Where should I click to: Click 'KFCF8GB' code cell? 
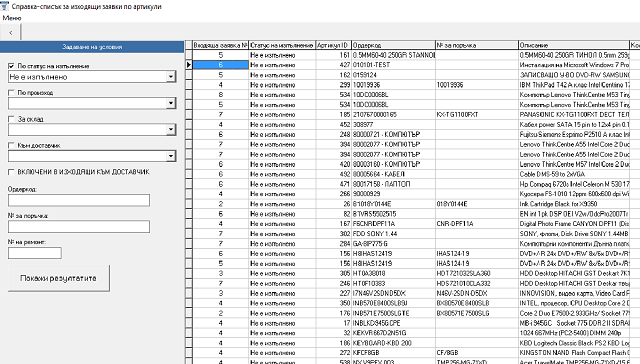pyautogui.click(x=393, y=353)
